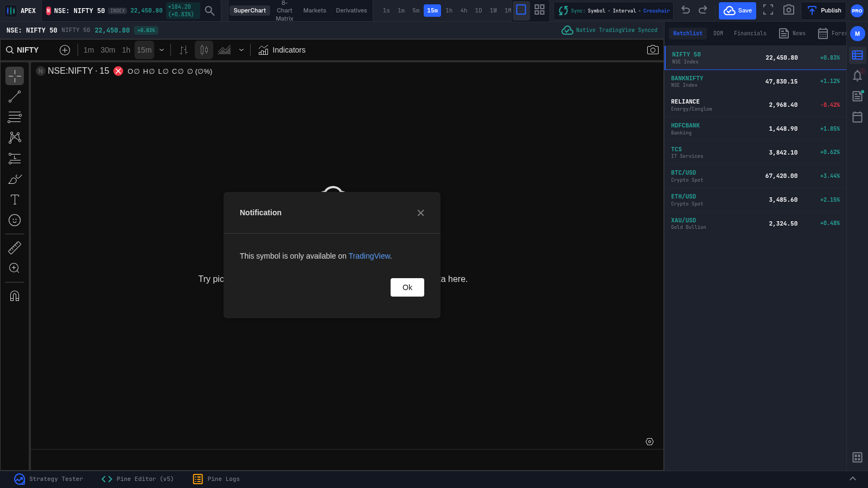
Task: Open the TradingView link in notification
Action: (369, 256)
